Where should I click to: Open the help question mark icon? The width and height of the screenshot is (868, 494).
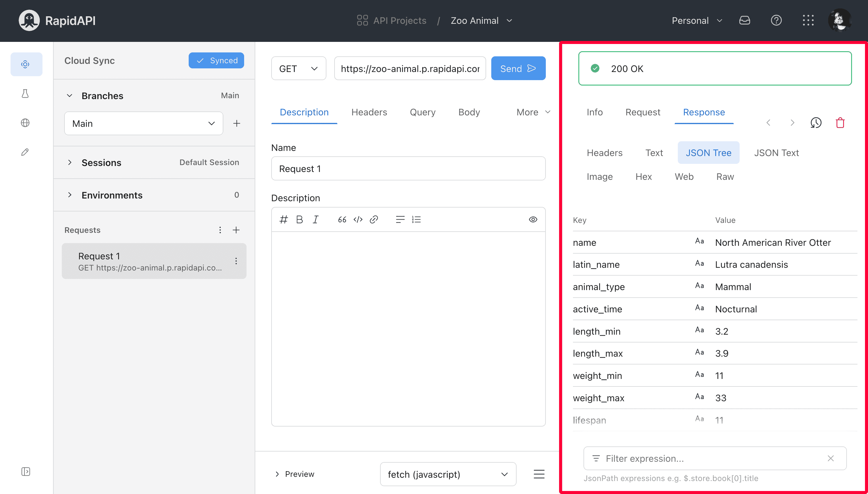point(776,20)
